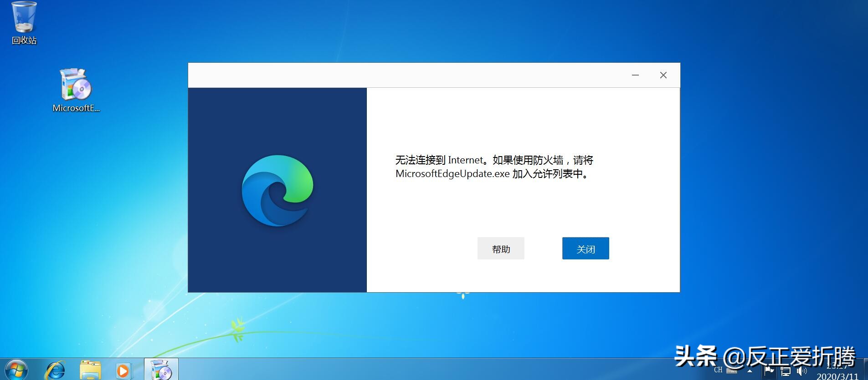Open Windows Explorer folder on taskbar
868x380 pixels.
90,370
